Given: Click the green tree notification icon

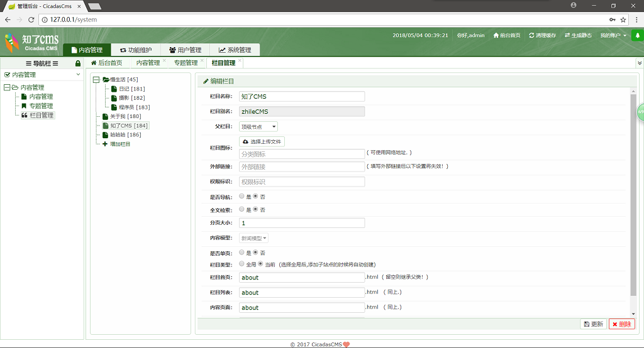Looking at the screenshot, I should [638, 35].
